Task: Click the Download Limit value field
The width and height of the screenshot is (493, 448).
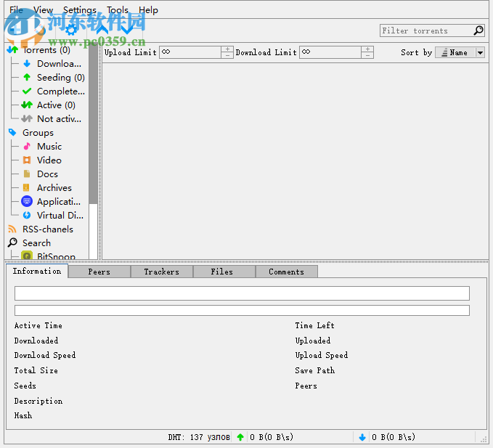Action: [x=330, y=52]
